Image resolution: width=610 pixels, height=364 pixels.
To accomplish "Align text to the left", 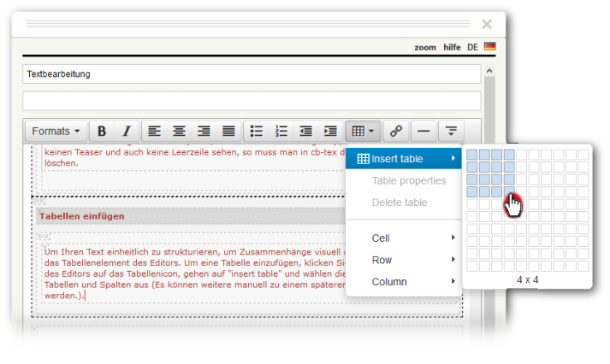I will pyautogui.click(x=154, y=131).
